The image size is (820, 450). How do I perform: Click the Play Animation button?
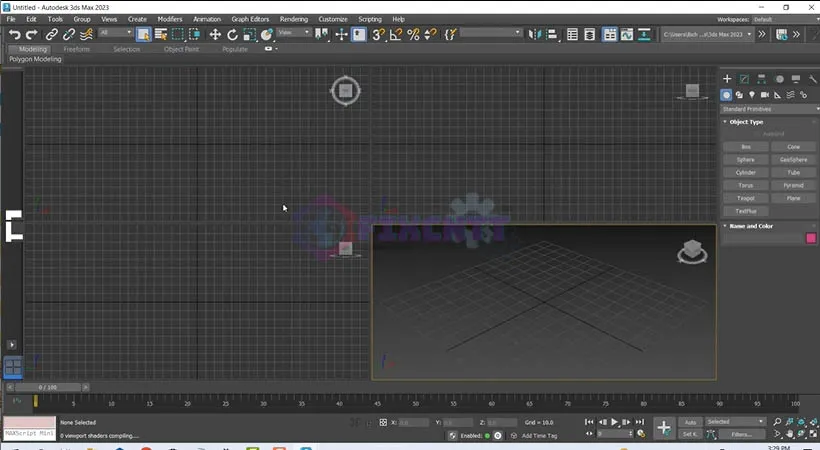click(x=614, y=422)
